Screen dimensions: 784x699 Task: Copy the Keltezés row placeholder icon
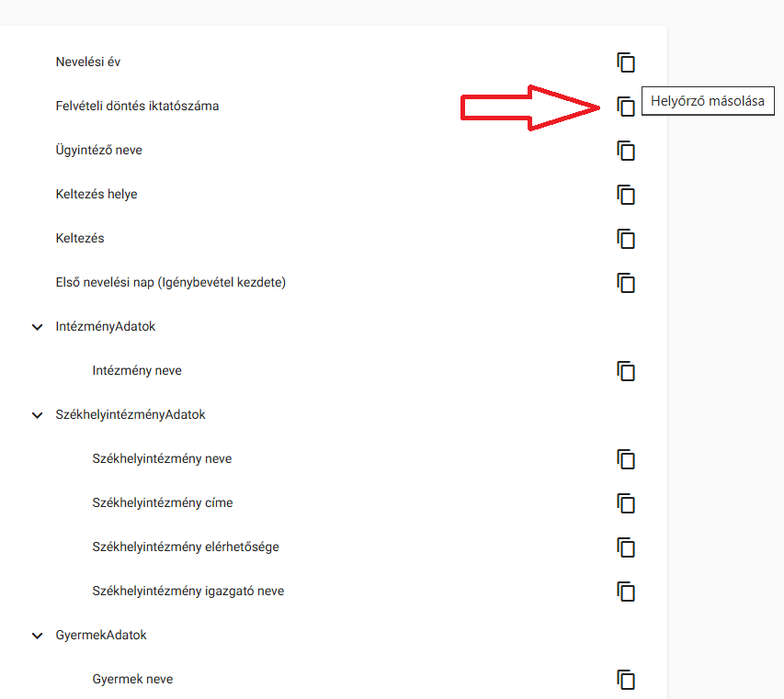coord(626,239)
